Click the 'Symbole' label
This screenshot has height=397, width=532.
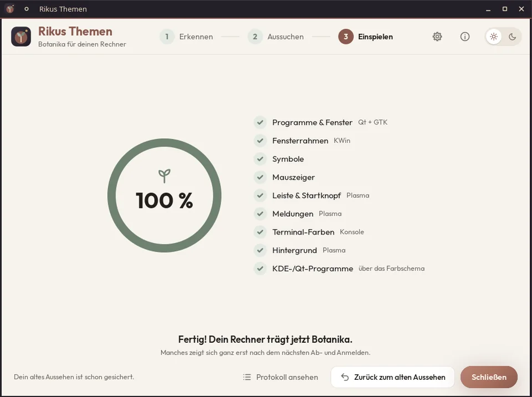[288, 159]
